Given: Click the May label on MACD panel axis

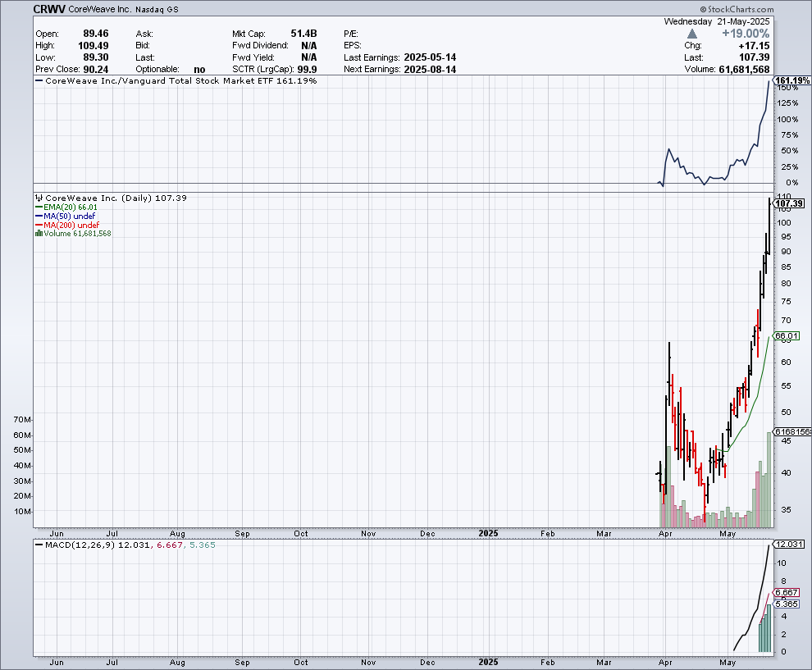Looking at the screenshot, I should point(728,663).
